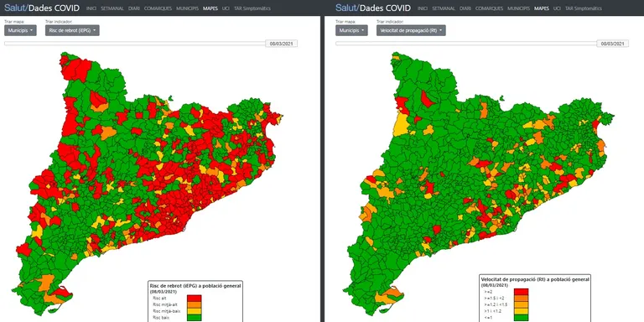Click 'Triar mapa:' label in Risc de rebrot window
Screen dimensions: 644x322
13,21
